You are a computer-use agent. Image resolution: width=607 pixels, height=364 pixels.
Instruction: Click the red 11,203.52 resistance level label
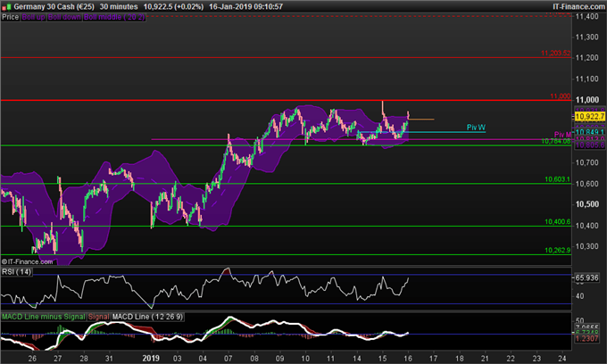555,53
